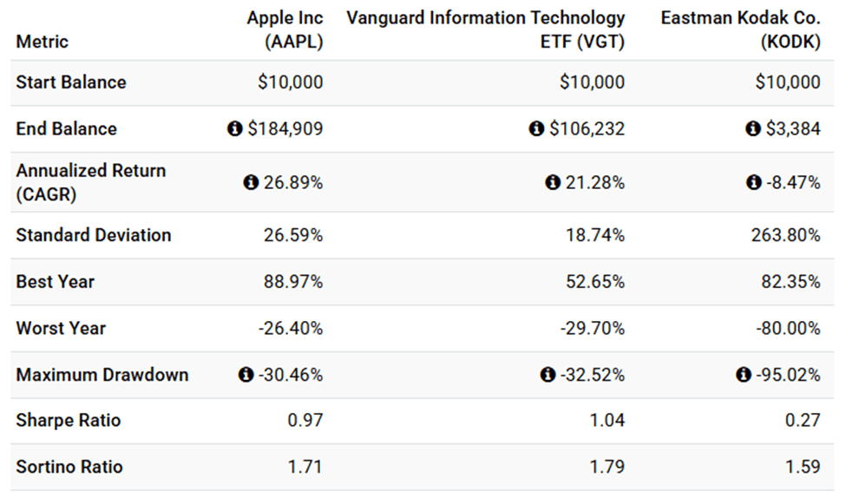Click info icon next to Apple CAGR 26.89%
Viewport: 846px width, 504px height.
[x=251, y=183]
